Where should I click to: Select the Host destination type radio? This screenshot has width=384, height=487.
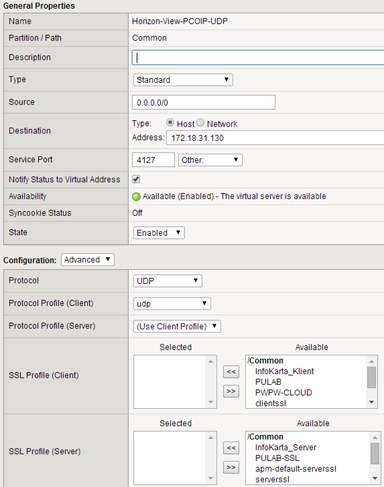click(170, 123)
